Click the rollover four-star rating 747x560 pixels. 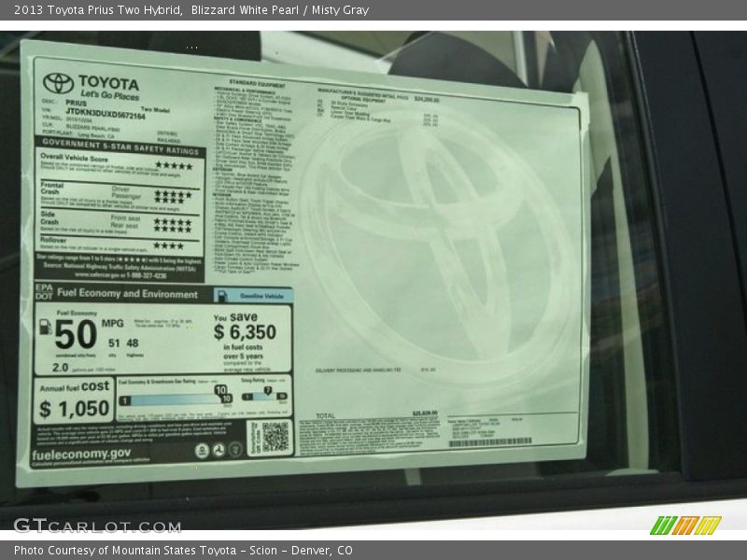[x=168, y=245]
